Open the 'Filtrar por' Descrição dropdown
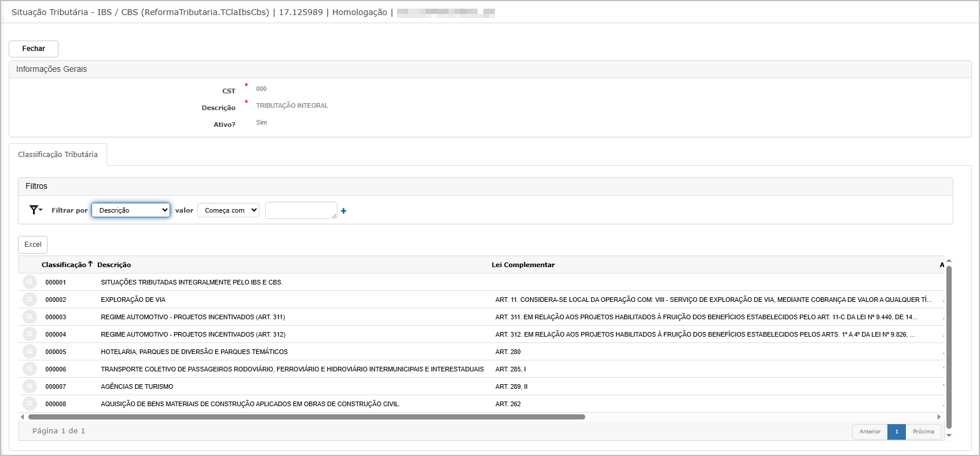This screenshot has width=980, height=456. [131, 210]
